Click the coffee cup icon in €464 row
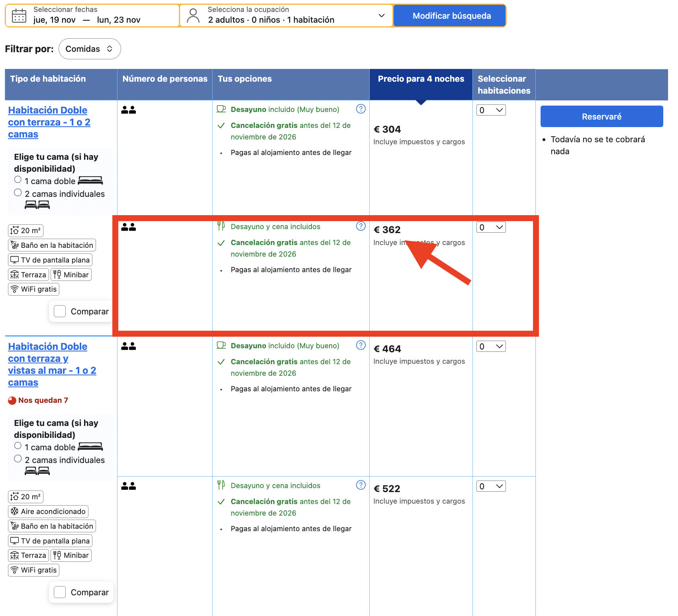Screen dimensions: 678x616 click(221, 345)
